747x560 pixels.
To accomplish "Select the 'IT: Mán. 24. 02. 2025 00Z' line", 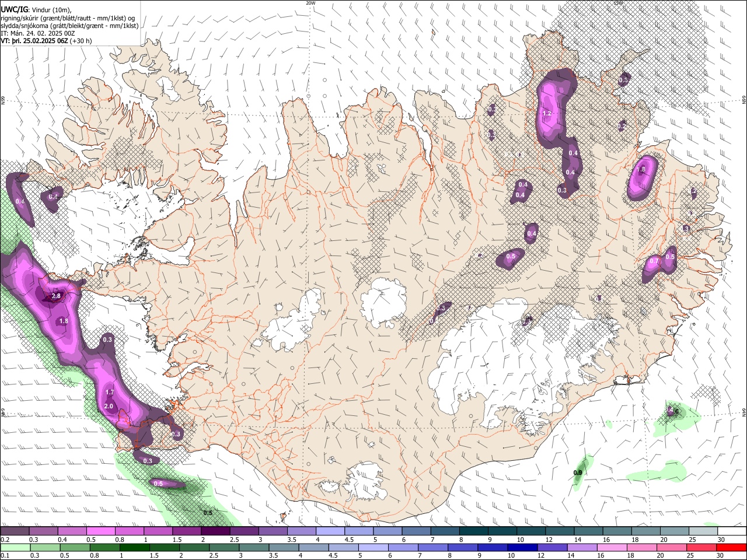I will (38, 33).
